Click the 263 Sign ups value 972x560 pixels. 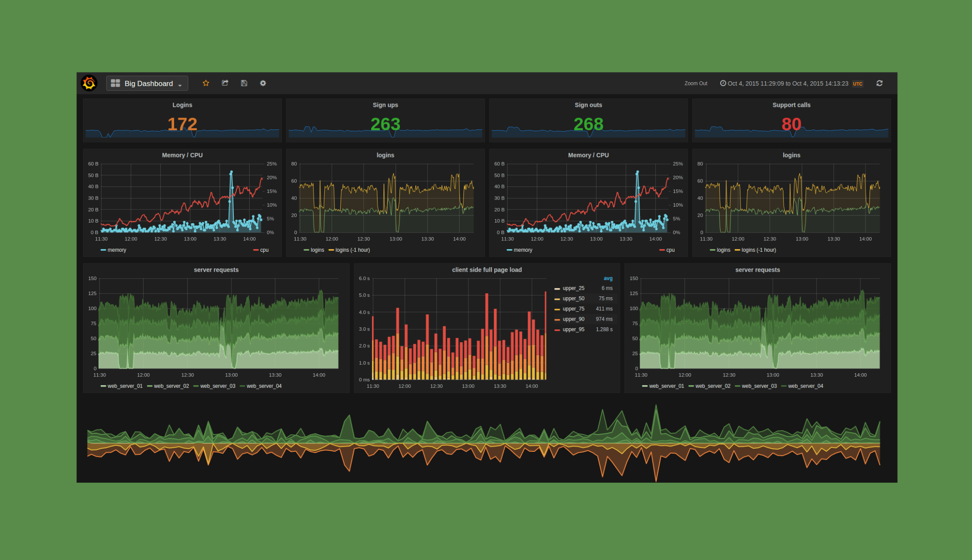(385, 124)
